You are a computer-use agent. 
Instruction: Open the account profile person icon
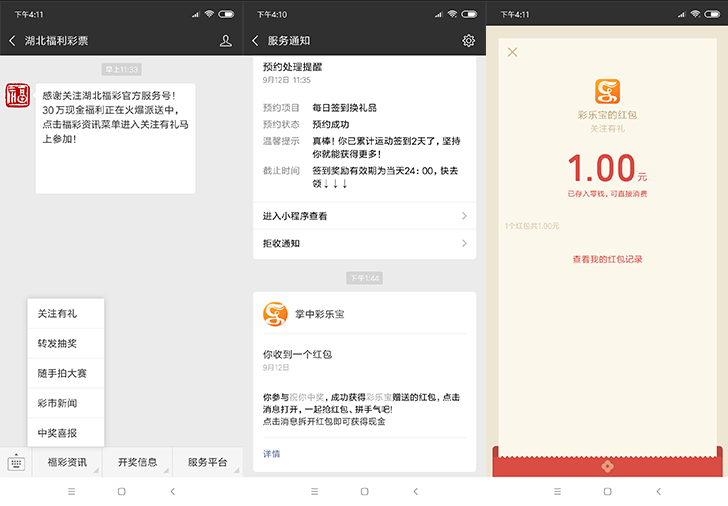pos(225,41)
